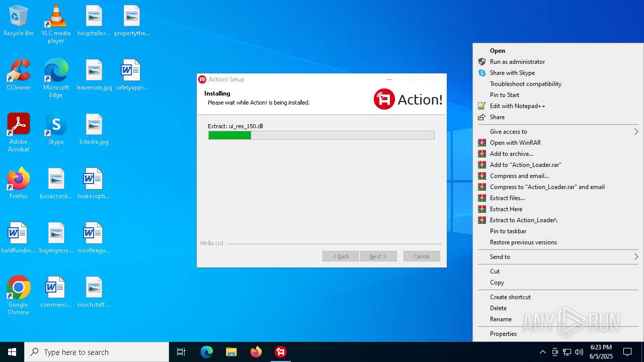Switch to Action! installer taskbar button

point(281,352)
